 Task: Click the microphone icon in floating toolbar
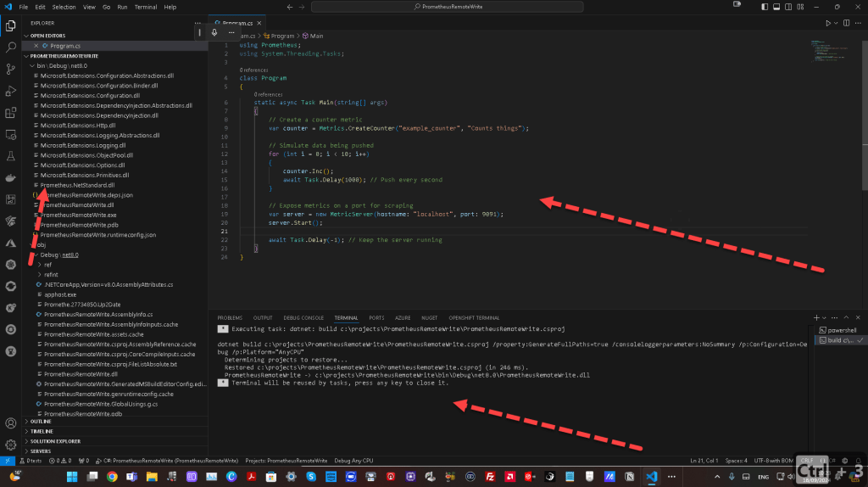(214, 33)
